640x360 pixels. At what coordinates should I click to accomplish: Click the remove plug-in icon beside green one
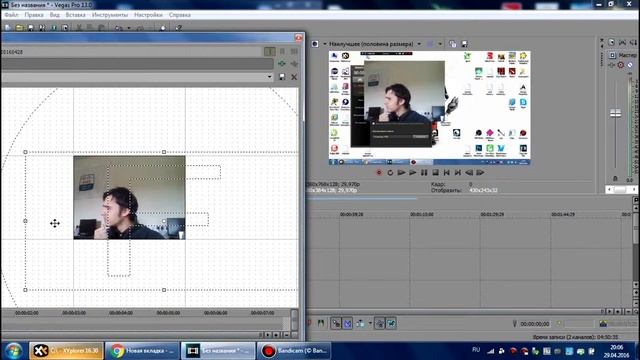click(x=294, y=64)
